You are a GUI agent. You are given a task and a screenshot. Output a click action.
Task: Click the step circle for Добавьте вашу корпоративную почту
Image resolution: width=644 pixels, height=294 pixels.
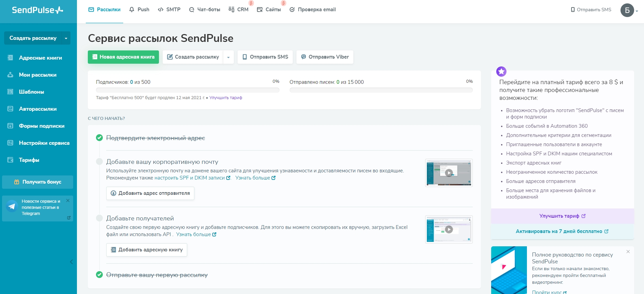pyautogui.click(x=99, y=161)
